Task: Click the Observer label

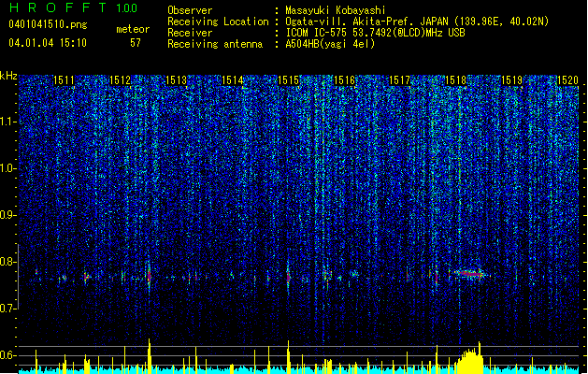Action: 190,10
